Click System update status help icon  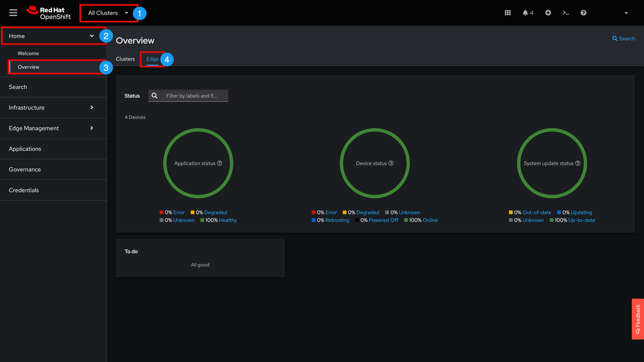tap(578, 163)
